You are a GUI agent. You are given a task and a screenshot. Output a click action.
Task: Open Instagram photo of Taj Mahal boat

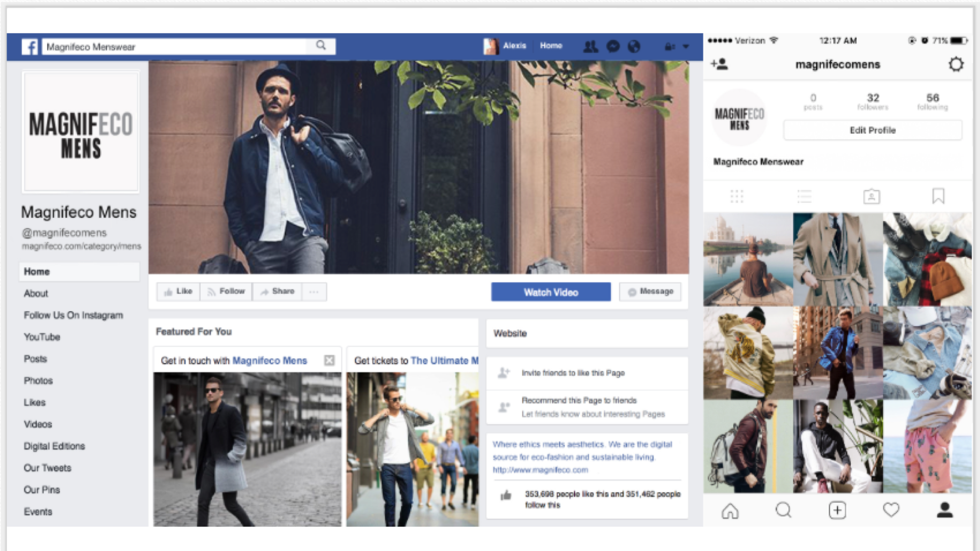pos(748,259)
